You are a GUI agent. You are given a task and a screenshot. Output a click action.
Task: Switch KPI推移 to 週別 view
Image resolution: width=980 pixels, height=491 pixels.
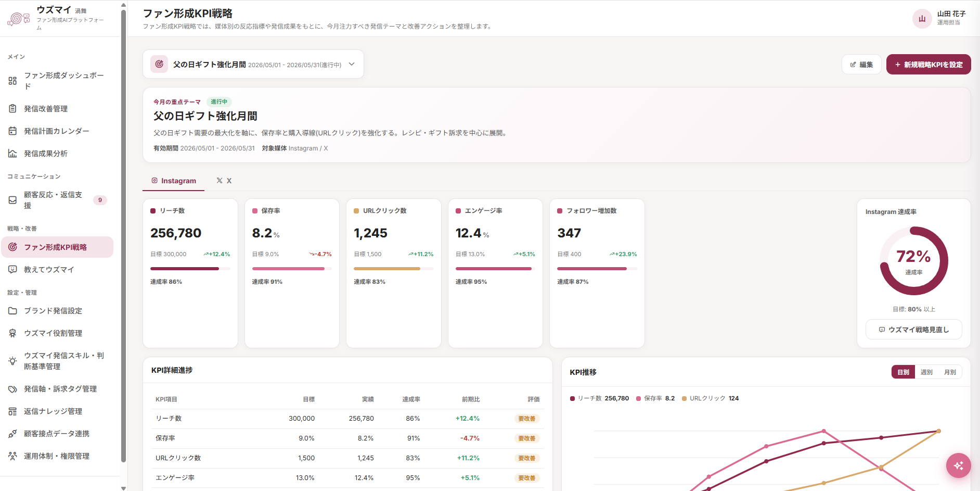[926, 372]
